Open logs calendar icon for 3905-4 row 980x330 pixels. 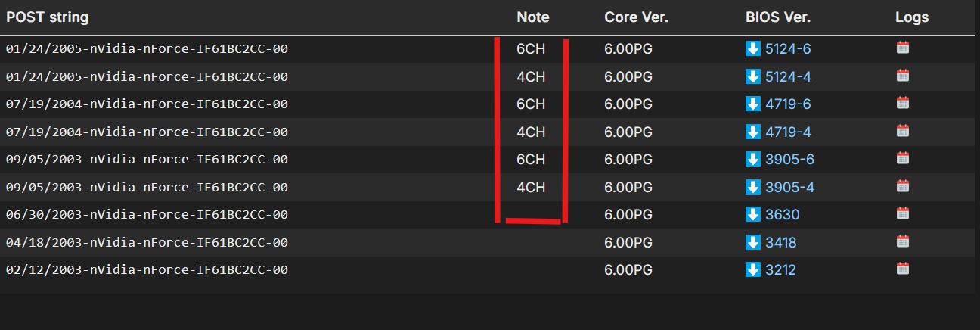point(902,185)
